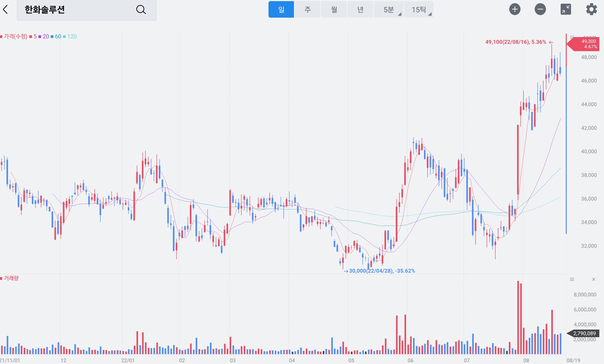Screen dimensions: 604x364
Task: Expand the 5분 minute interval dropdown
Action: click(389, 10)
